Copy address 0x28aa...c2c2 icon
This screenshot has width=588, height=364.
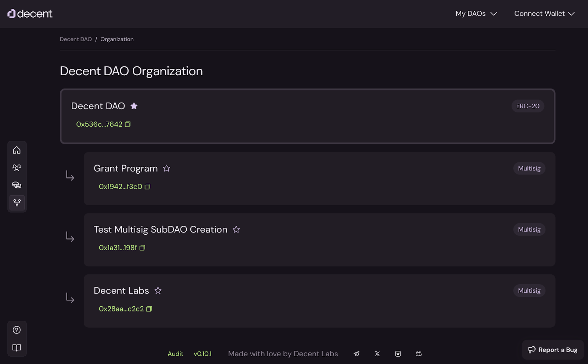click(149, 309)
